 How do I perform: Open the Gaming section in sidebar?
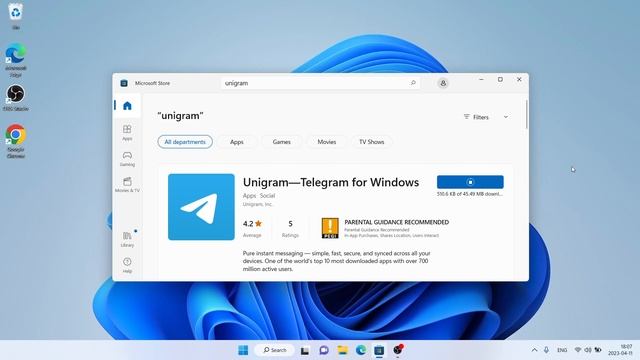coord(127,159)
